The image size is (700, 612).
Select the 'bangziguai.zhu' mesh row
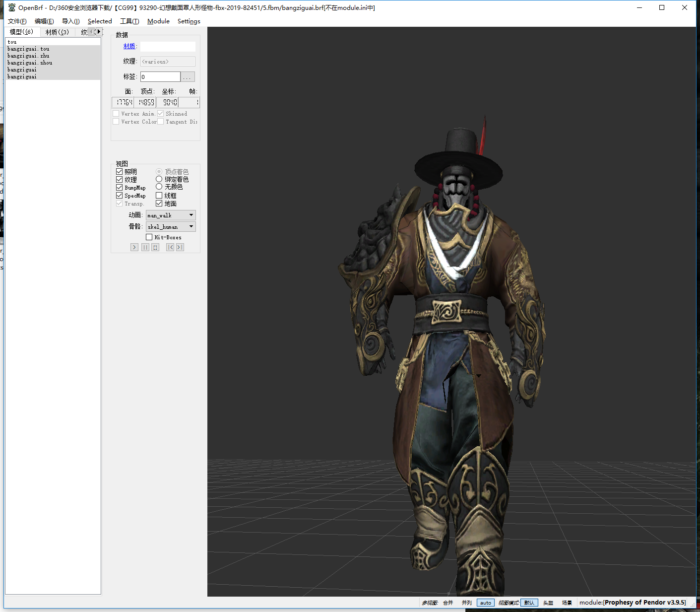click(x=53, y=56)
